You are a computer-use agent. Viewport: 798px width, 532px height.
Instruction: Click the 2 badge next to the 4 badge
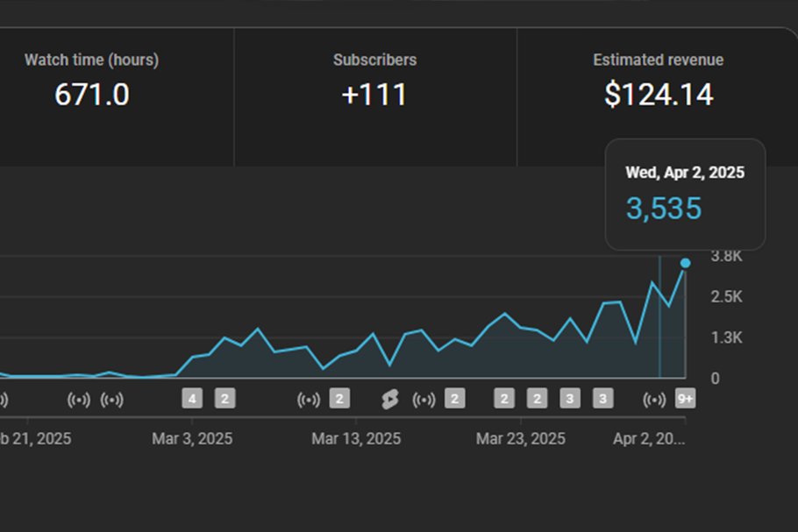pos(224,400)
